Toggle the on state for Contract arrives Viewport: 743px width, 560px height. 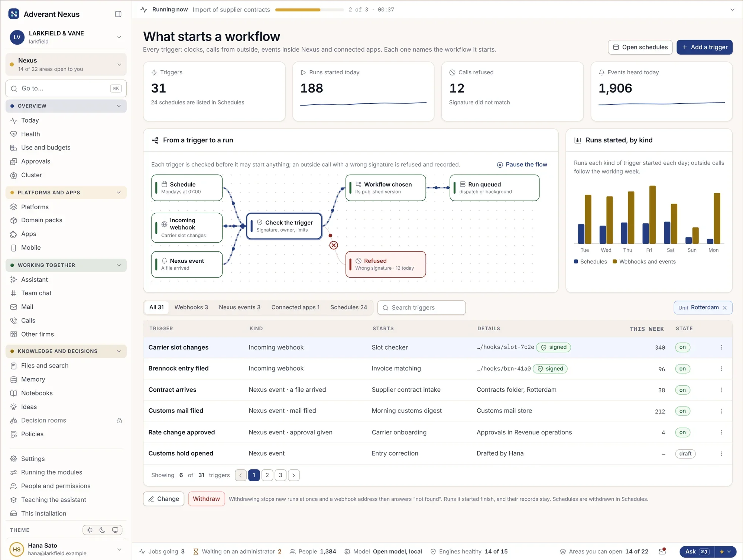[682, 390]
